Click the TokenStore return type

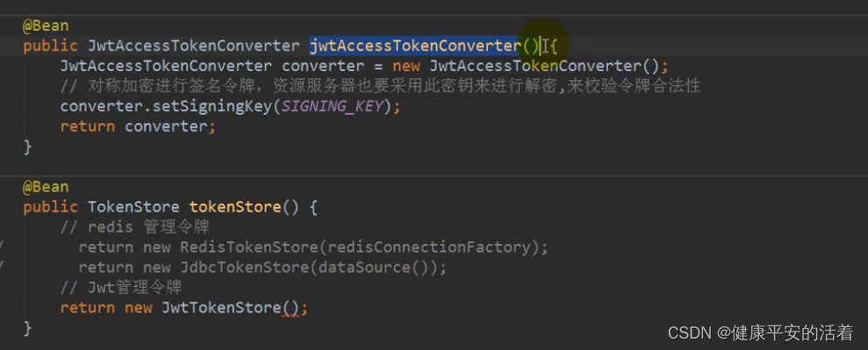(x=134, y=207)
